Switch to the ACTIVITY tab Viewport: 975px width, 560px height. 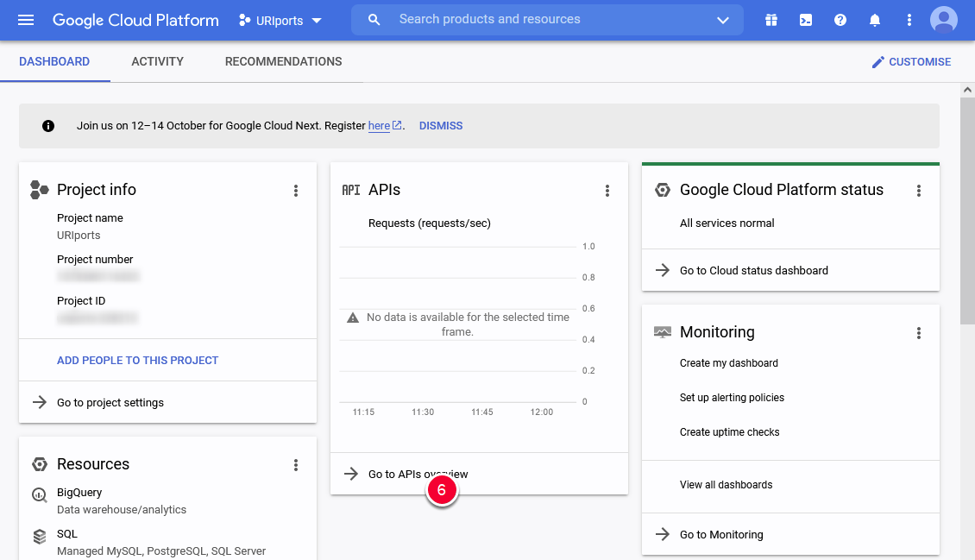(x=157, y=61)
